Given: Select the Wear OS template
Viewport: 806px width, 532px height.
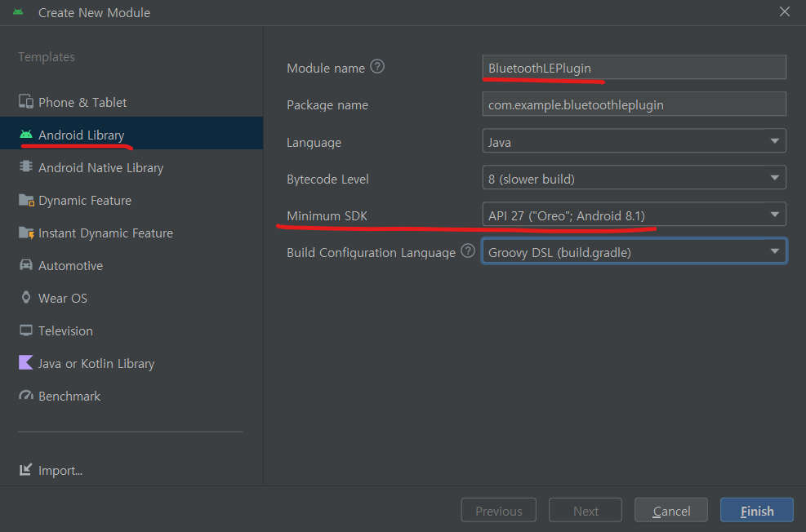Looking at the screenshot, I should click(131, 298).
